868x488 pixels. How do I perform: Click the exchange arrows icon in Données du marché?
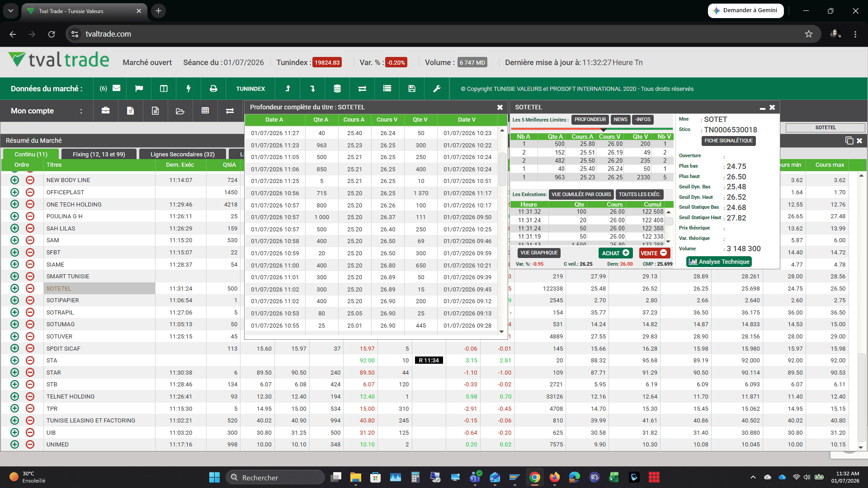pyautogui.click(x=362, y=89)
